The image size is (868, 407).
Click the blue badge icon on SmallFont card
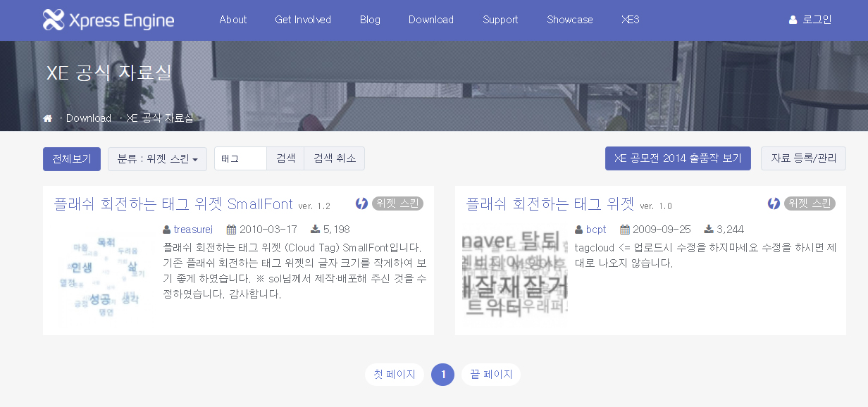[x=361, y=203]
